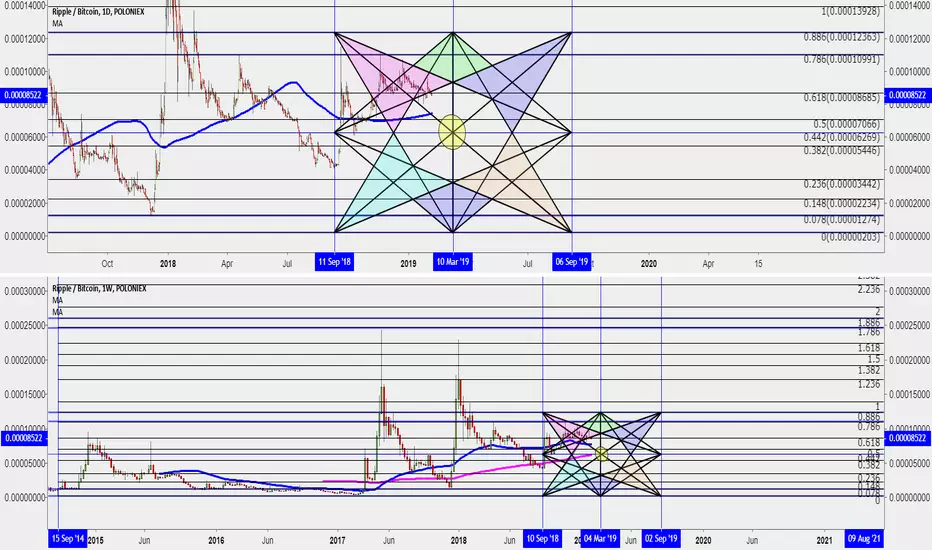Click the '1.382' Fibonacci label on 1W chart

point(869,370)
